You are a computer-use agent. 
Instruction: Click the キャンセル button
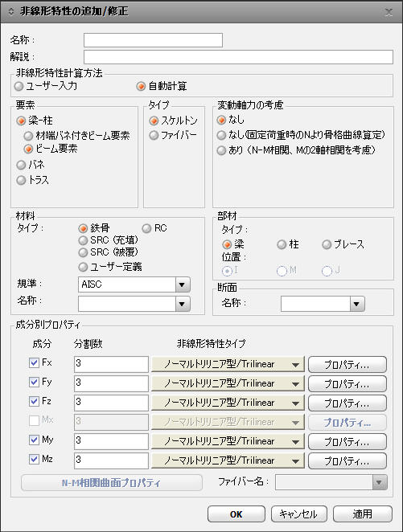click(x=298, y=514)
